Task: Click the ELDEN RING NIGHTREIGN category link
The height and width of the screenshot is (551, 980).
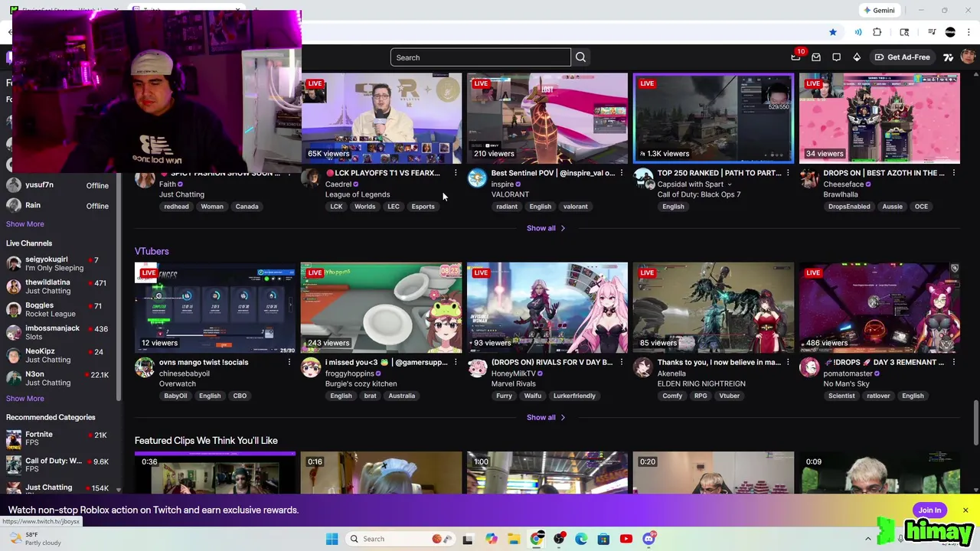Action: click(701, 383)
